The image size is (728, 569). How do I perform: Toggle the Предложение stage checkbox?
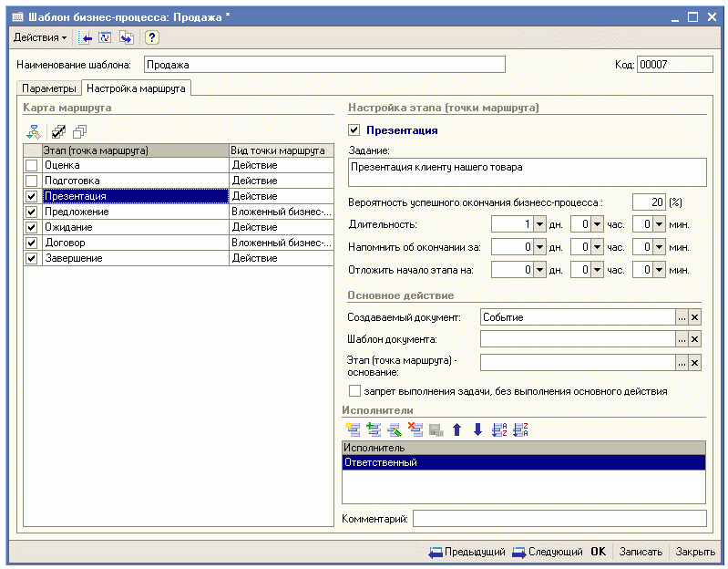(32, 212)
